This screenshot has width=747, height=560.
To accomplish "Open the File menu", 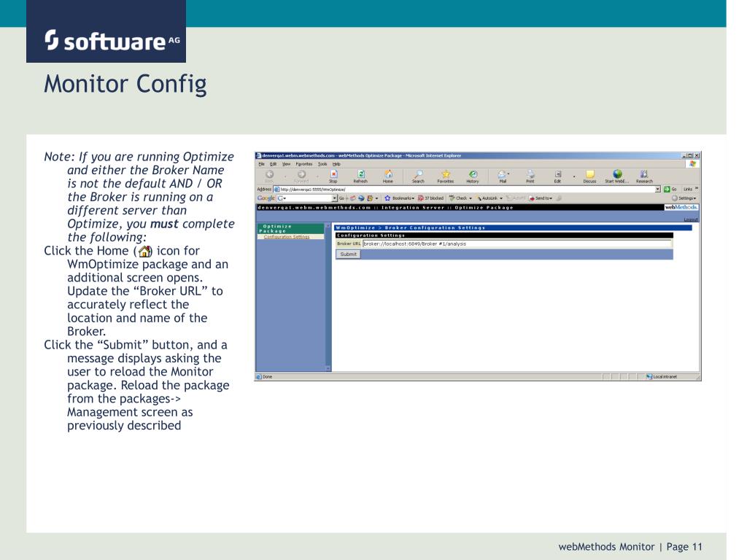I will coord(262,164).
